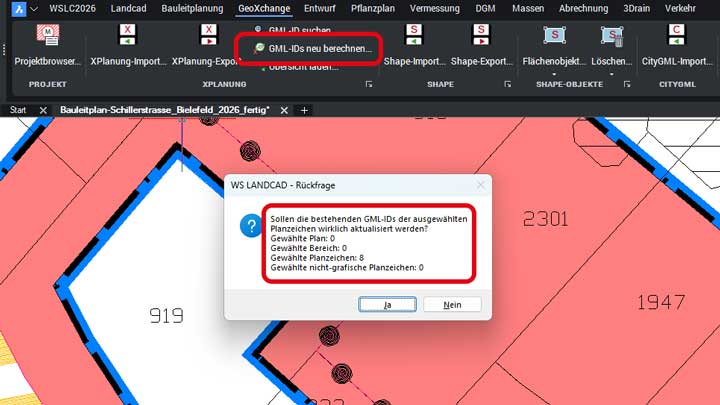Click parcel number 1947 in drawing
The width and height of the screenshot is (720, 405).
pos(661,302)
